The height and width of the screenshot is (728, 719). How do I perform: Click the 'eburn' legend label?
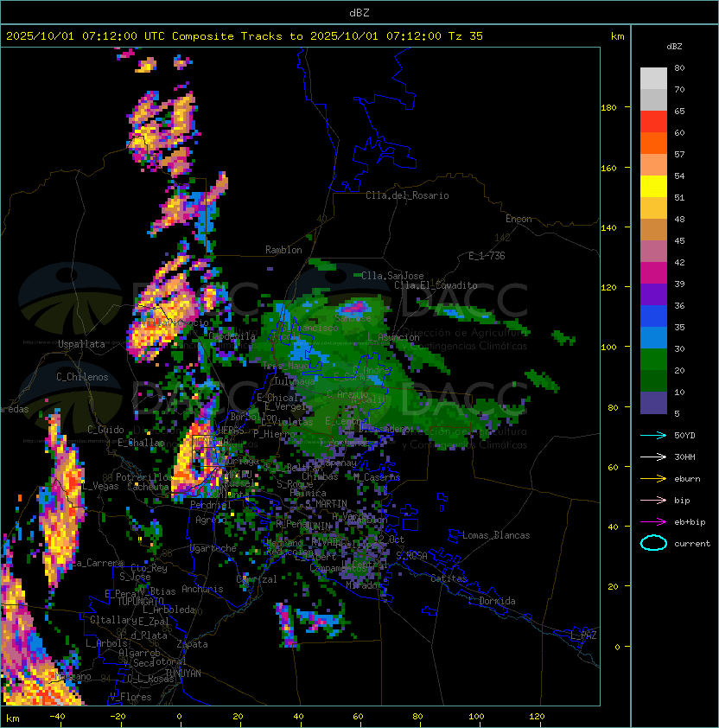click(x=687, y=479)
